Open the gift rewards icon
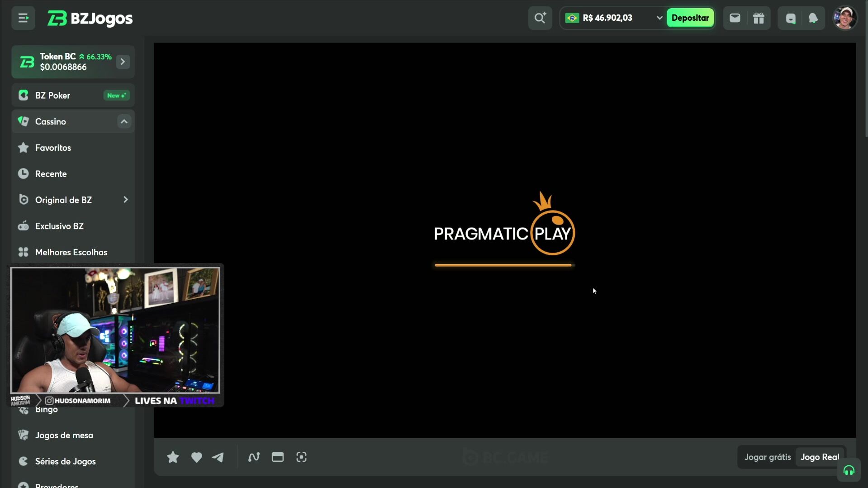The width and height of the screenshot is (868, 488). click(759, 18)
